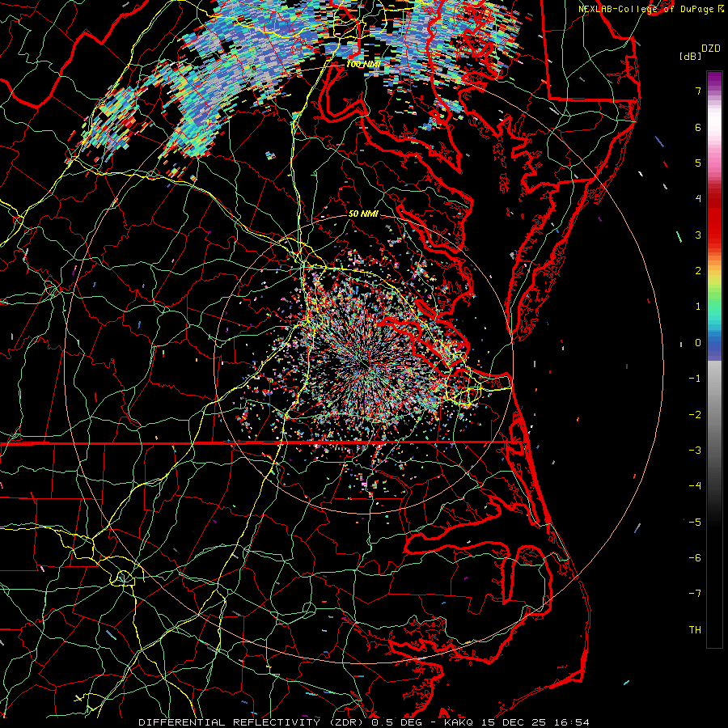Pick the red band of the color scale
728x728 pixels.
point(714,223)
